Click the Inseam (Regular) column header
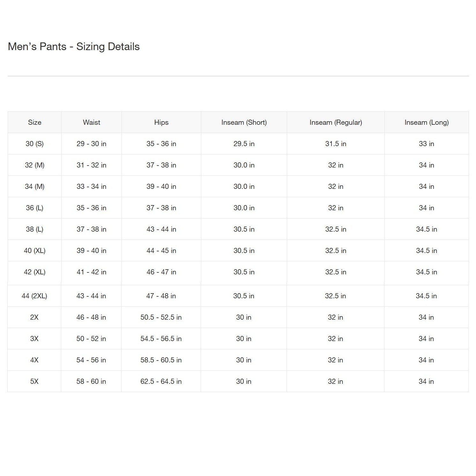Screen dimensions: 476x476 click(336, 122)
